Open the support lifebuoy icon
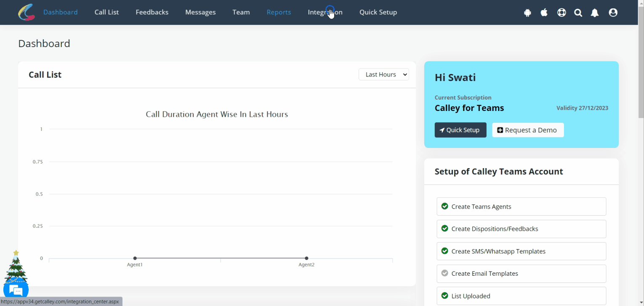The image size is (644, 306). click(562, 13)
